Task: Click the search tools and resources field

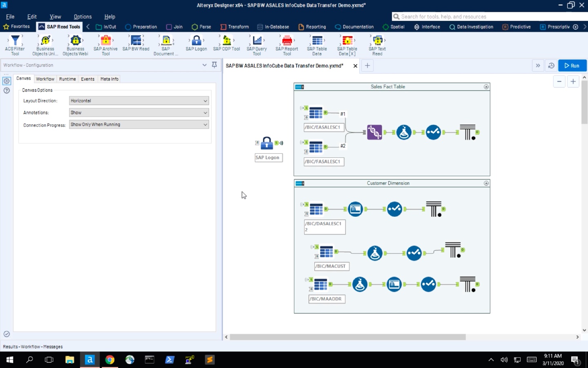Action: [490, 17]
